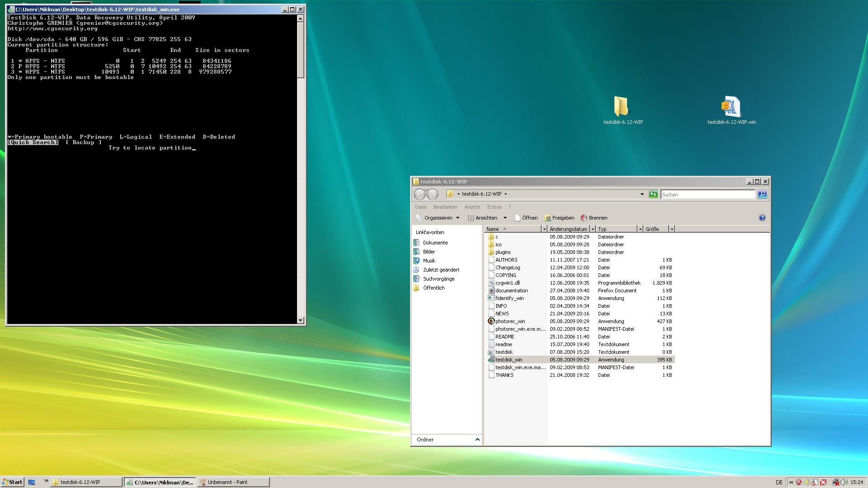Open Dokumente favorite link

(x=435, y=243)
